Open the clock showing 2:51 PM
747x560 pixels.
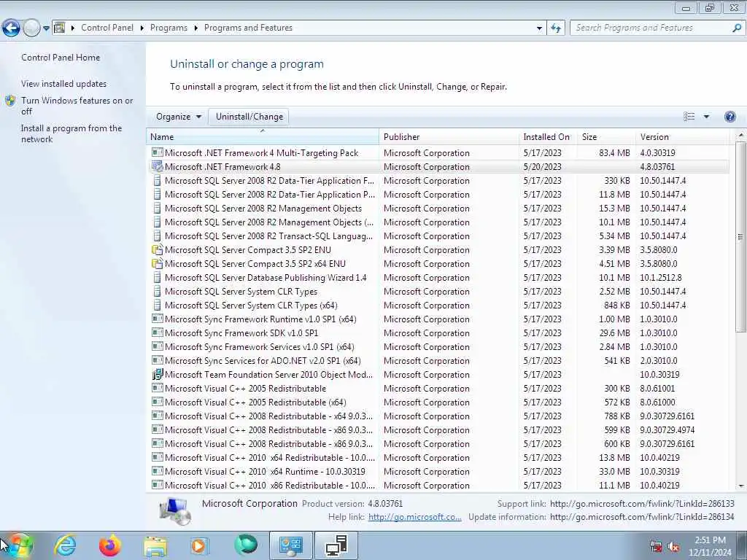(710, 546)
